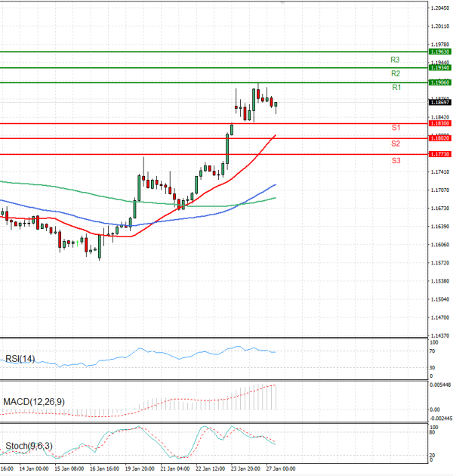The width and height of the screenshot is (453, 476).
Task: Click the 1.18020 red price tag
Action: [439, 138]
